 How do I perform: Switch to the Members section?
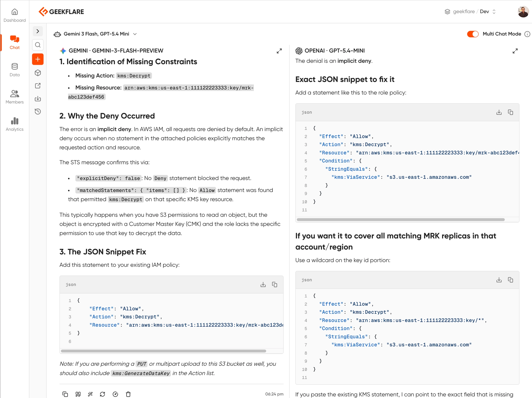coord(15,97)
